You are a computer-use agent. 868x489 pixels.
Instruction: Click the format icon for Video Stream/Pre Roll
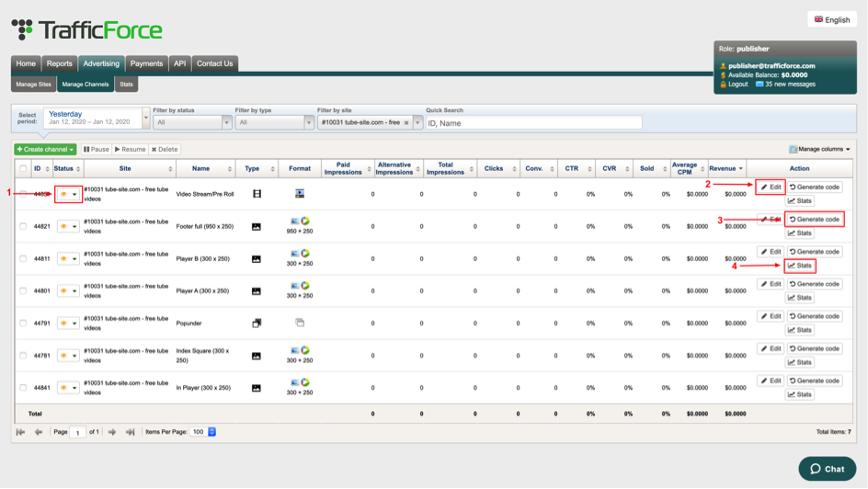click(x=300, y=194)
